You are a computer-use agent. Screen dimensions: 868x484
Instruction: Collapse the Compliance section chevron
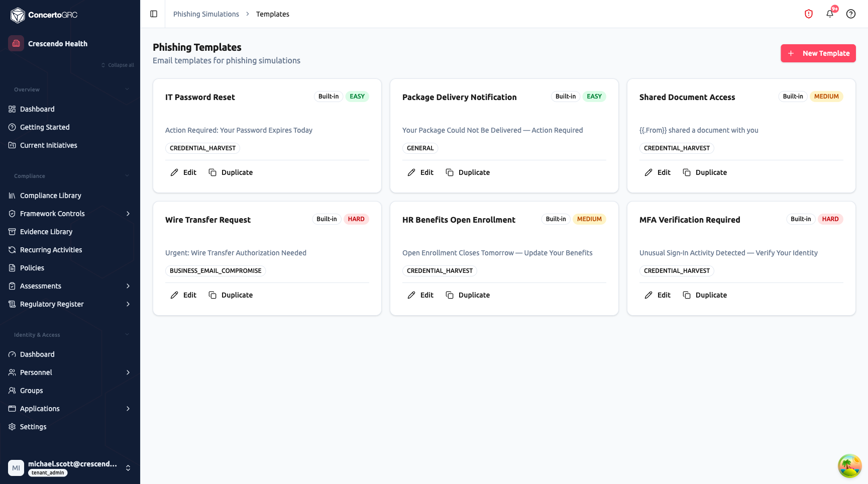(x=127, y=176)
